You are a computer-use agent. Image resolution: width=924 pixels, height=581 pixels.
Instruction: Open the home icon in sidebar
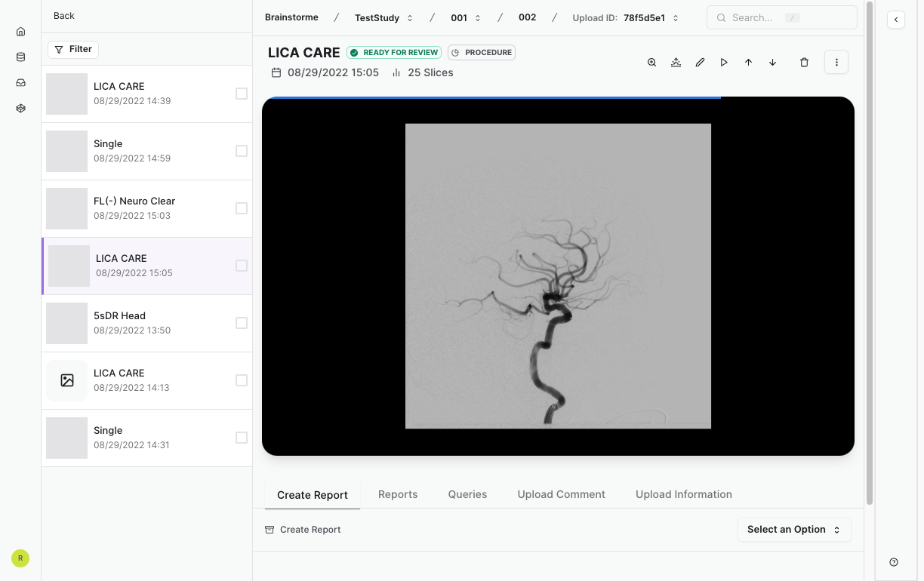coord(20,32)
